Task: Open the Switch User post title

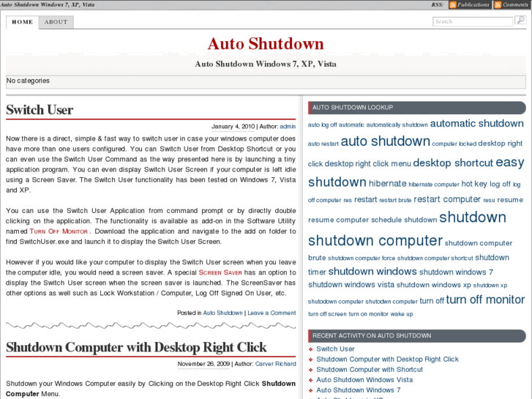Action: tap(40, 110)
